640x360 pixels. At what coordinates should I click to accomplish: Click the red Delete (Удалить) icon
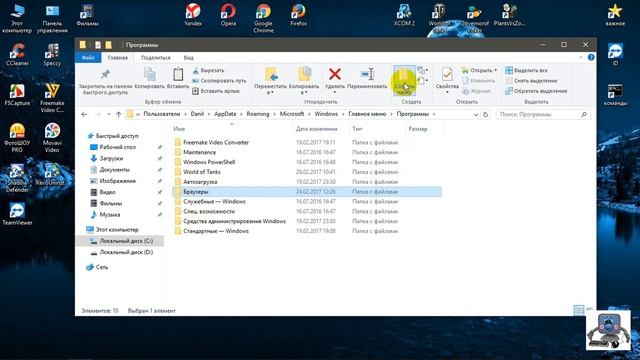tap(335, 74)
